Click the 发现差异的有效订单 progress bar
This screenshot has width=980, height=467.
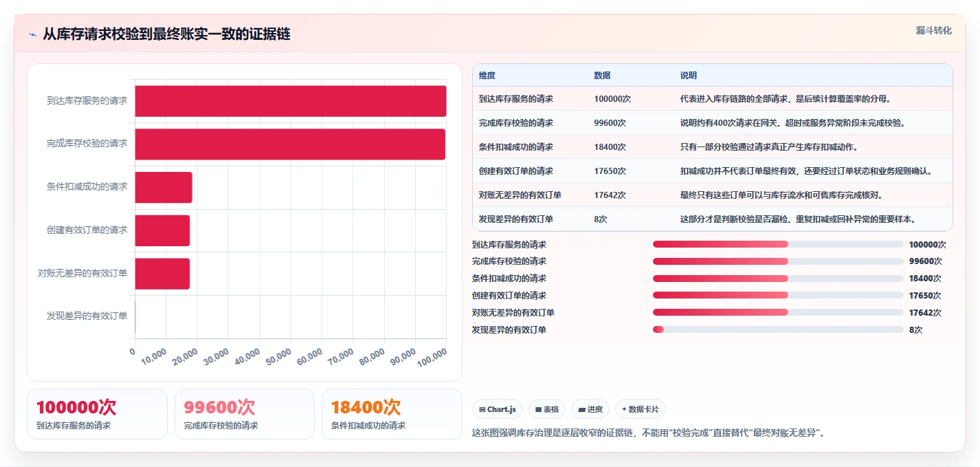click(778, 330)
